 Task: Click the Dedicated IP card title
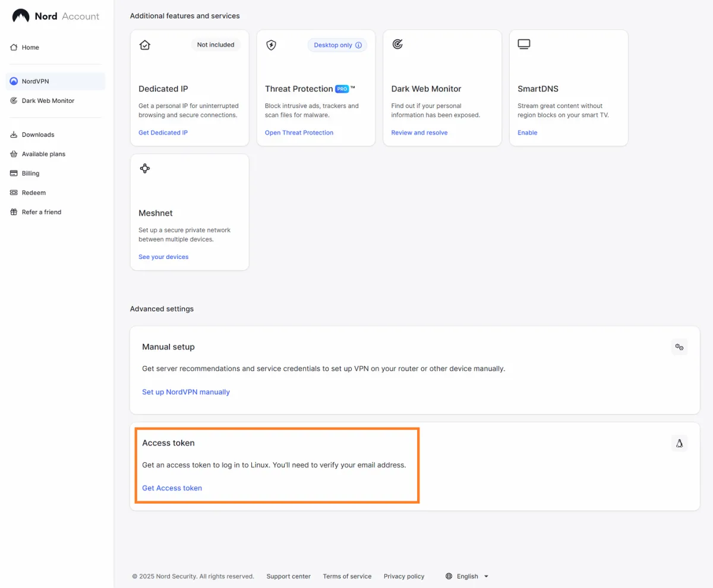coord(163,88)
